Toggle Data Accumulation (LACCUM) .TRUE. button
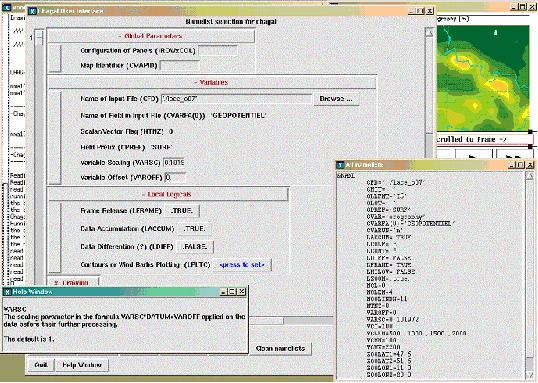538x383 pixels. tap(194, 229)
